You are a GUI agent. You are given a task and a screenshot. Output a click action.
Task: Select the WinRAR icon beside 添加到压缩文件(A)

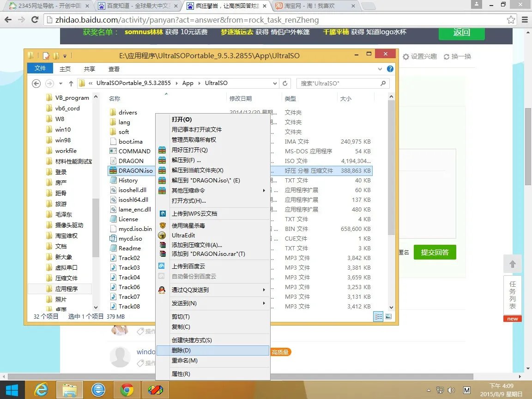[x=163, y=245]
